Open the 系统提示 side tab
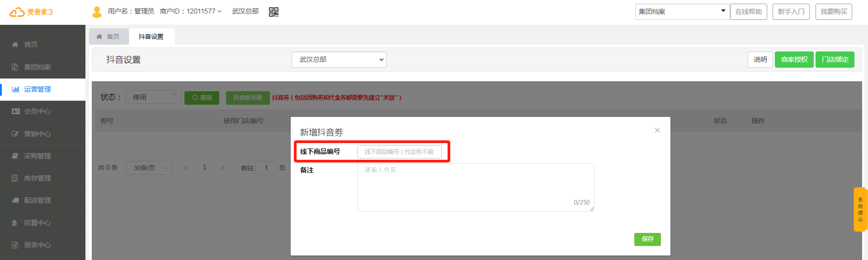Image resolution: width=868 pixels, height=260 pixels. point(860,209)
